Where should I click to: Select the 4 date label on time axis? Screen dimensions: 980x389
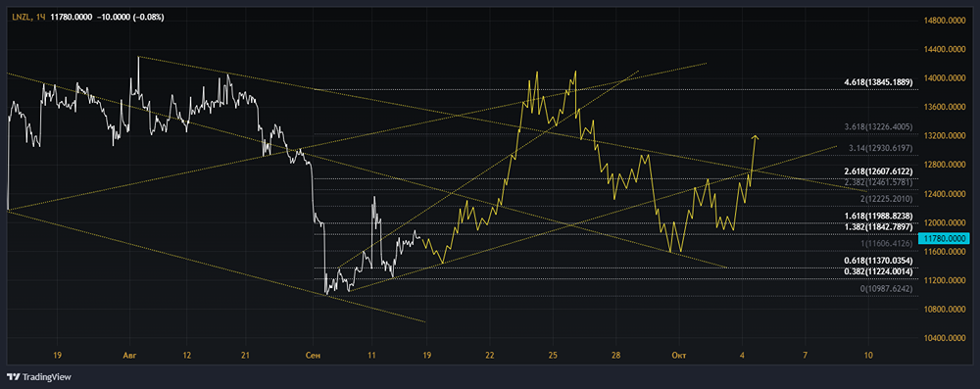(742, 356)
